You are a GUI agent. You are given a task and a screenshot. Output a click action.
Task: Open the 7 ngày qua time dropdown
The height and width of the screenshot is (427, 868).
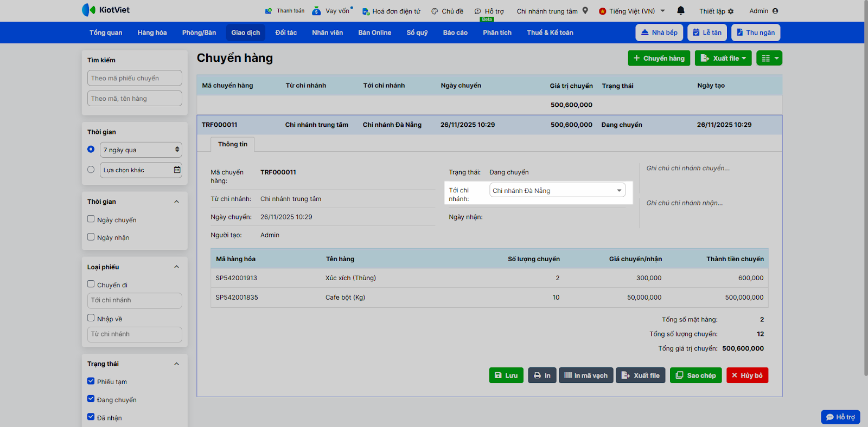pyautogui.click(x=141, y=150)
